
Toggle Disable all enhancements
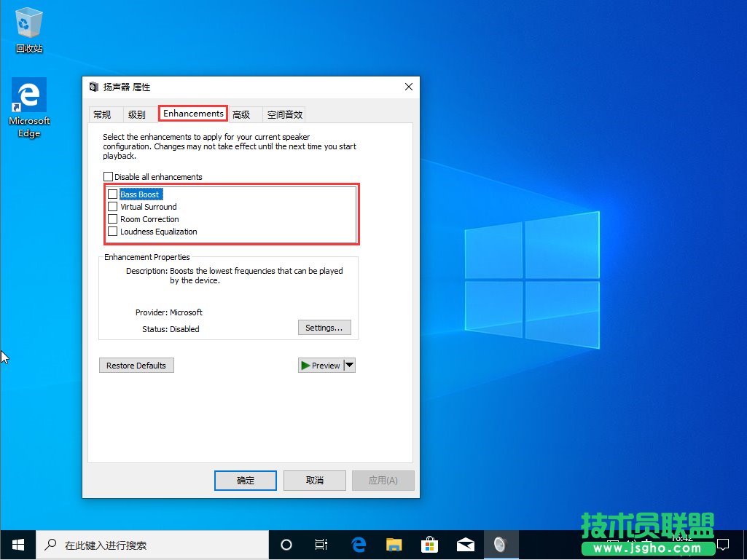pyautogui.click(x=108, y=176)
